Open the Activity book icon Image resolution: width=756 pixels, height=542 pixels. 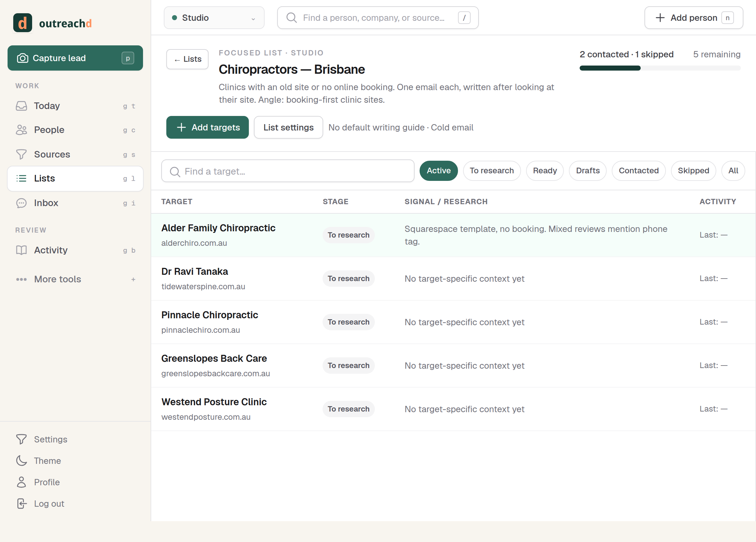21,250
